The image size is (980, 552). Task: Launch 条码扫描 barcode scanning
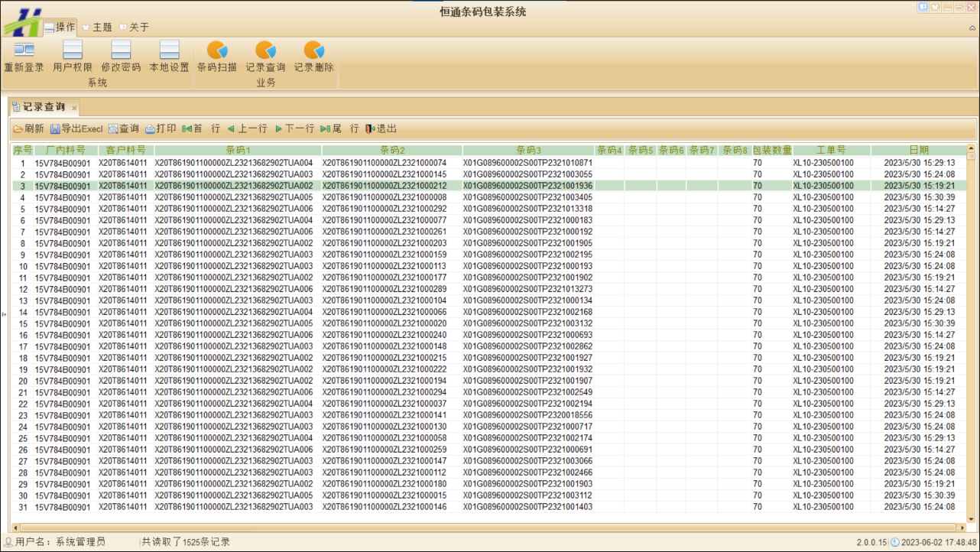(217, 57)
